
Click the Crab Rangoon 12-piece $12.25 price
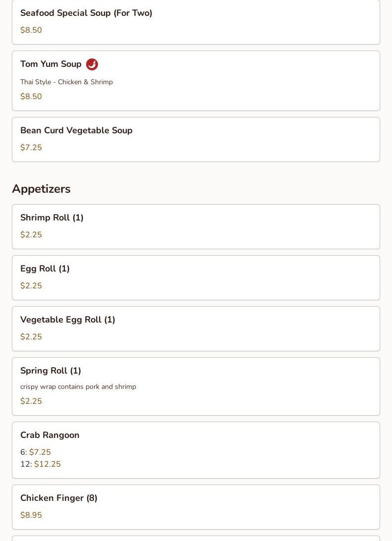[48, 464]
